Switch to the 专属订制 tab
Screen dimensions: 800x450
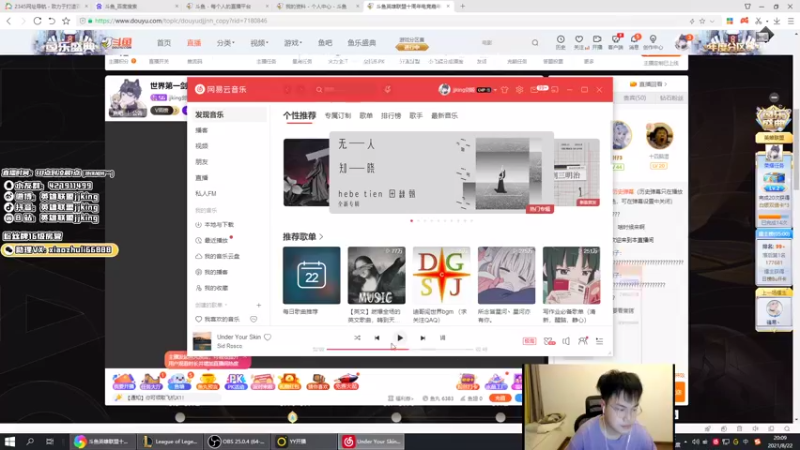(x=338, y=116)
